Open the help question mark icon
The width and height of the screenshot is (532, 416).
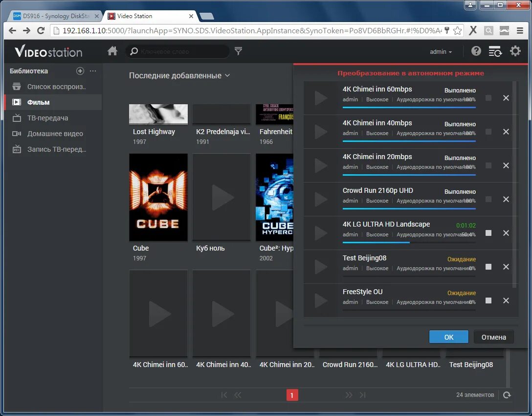click(x=476, y=51)
